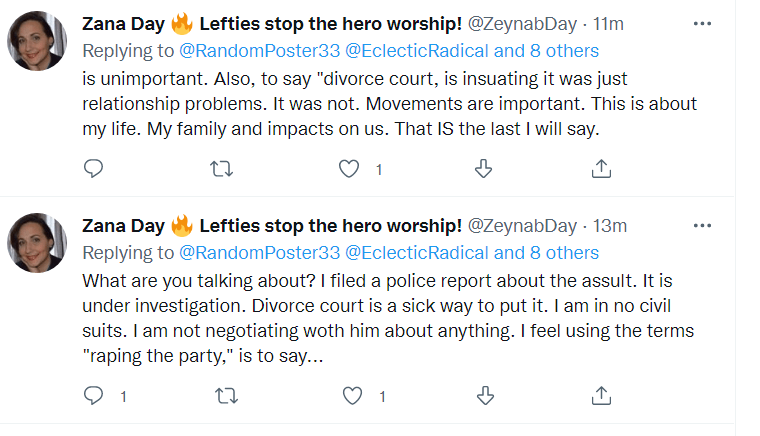This screenshot has width=760, height=436.
Task: Reply to the 13m tweet
Action: tap(93, 397)
